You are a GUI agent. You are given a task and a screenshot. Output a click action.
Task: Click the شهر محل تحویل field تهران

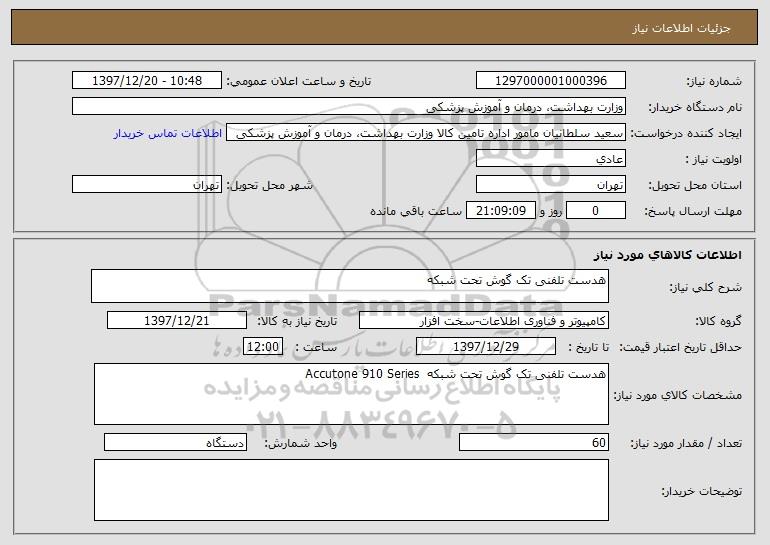(147, 185)
